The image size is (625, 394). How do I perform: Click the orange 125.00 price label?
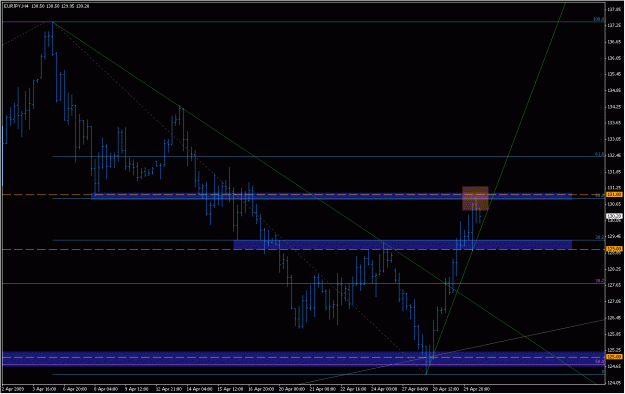614,357
